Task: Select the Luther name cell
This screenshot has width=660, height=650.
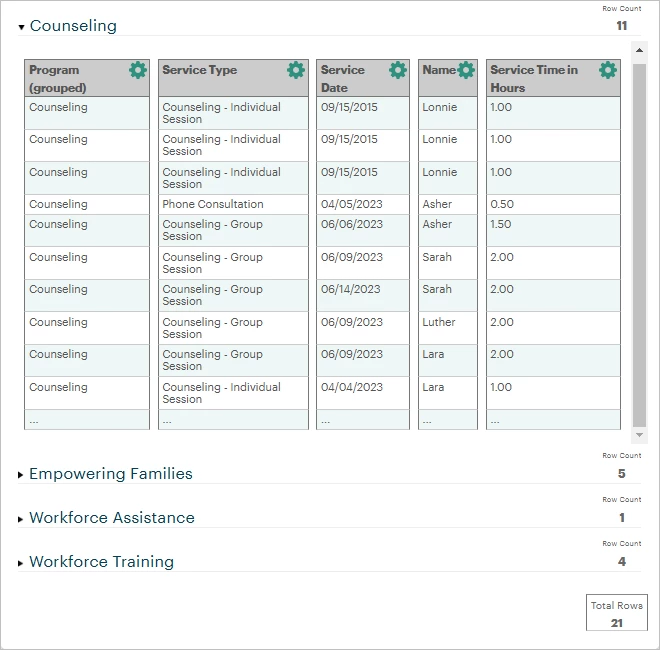Action: point(448,328)
